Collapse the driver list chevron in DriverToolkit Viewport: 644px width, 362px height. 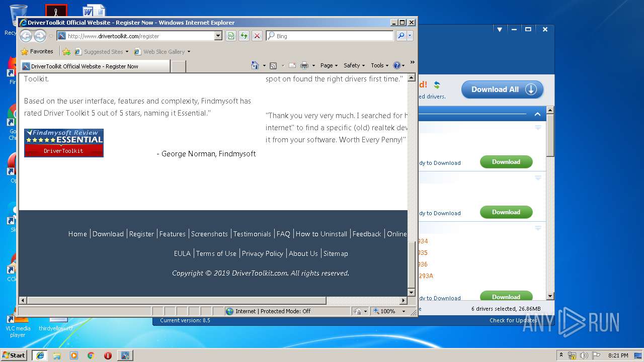tap(537, 114)
